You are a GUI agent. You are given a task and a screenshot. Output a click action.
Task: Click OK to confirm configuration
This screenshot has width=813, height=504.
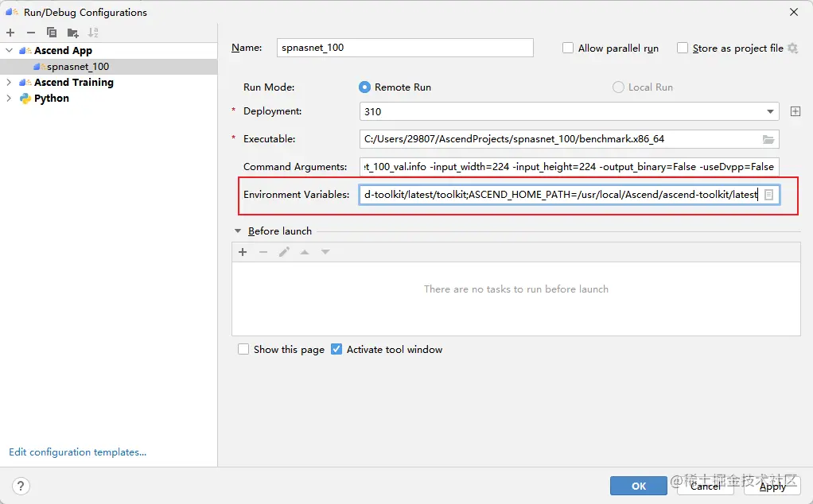[638, 486]
